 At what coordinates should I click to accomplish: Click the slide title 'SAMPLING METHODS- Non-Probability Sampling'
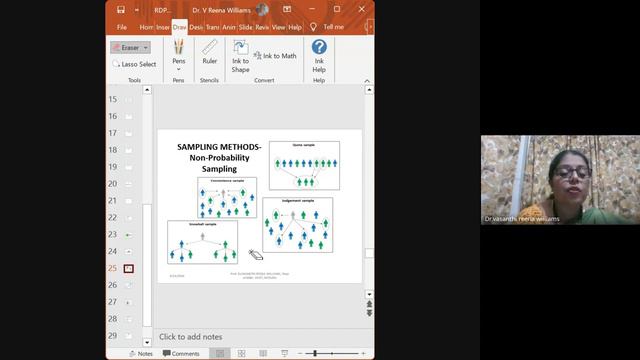[x=219, y=158]
